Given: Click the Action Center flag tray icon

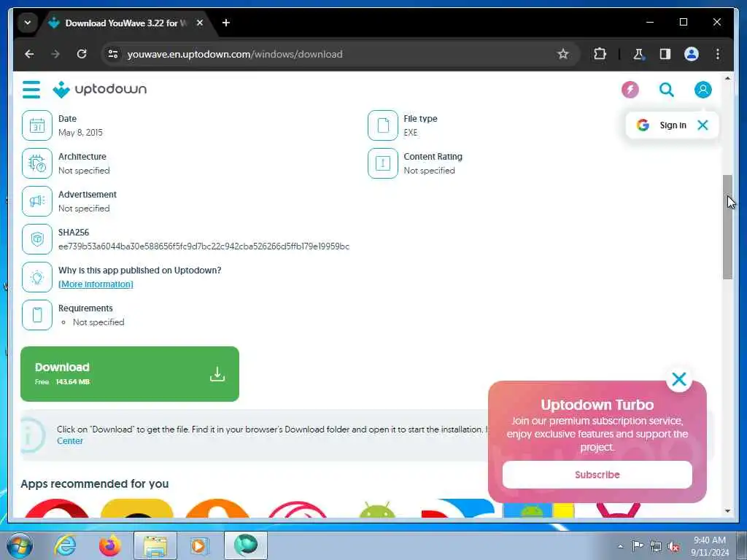Looking at the screenshot, I should [638, 546].
